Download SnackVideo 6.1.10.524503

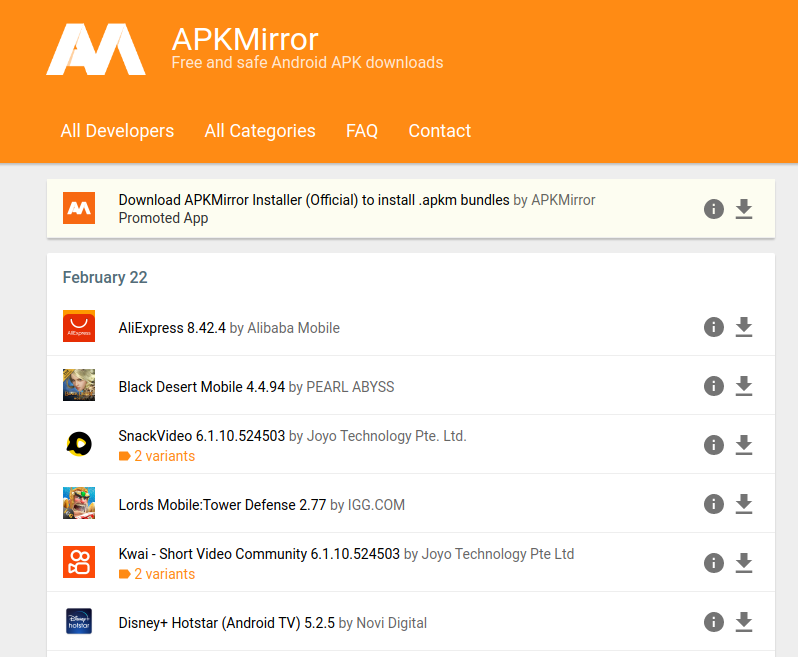click(744, 445)
